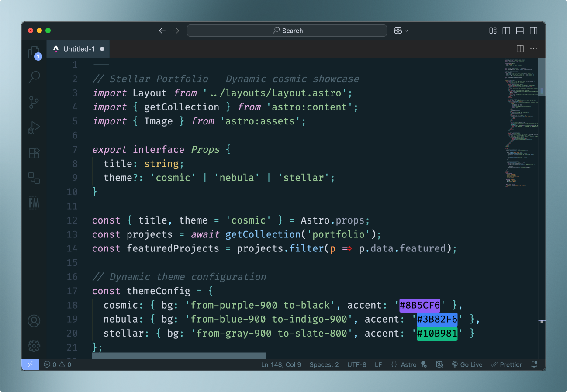Click the Prettier status bar button

pyautogui.click(x=506, y=364)
